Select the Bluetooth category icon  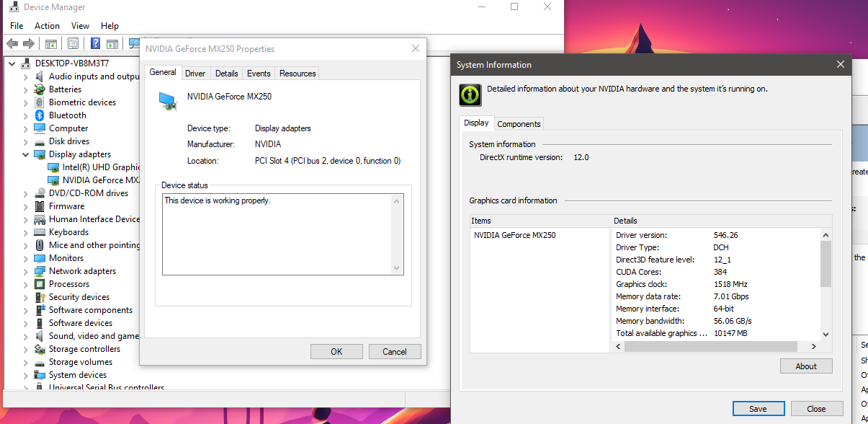pos(40,115)
